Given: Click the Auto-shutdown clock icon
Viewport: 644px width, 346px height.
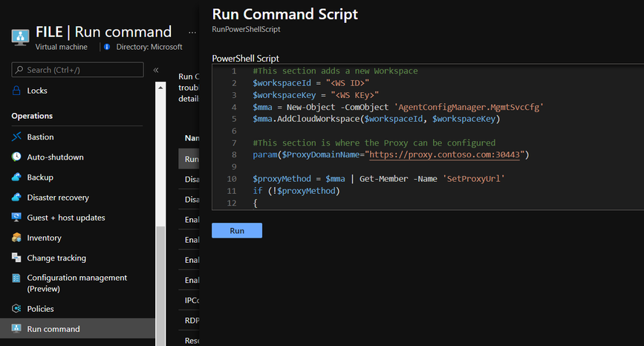Looking at the screenshot, I should (x=16, y=157).
